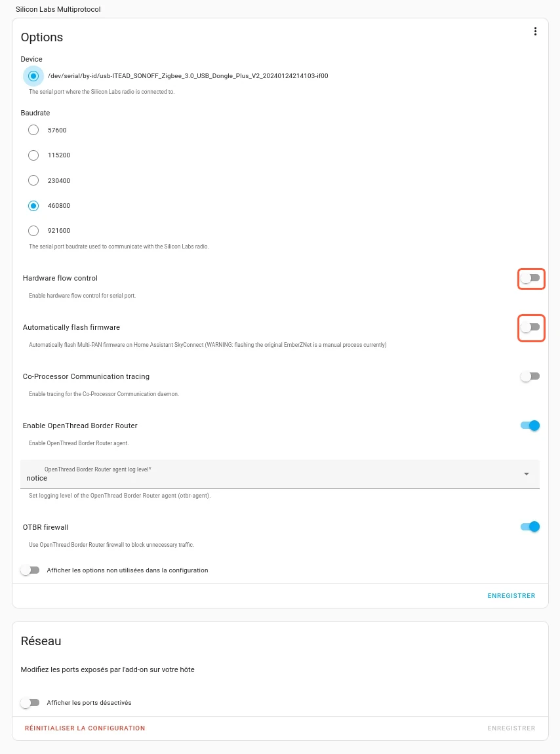Viewport: 560px width, 754px height.
Task: Click ENREGISTRER in the Réseau card
Action: (511, 728)
